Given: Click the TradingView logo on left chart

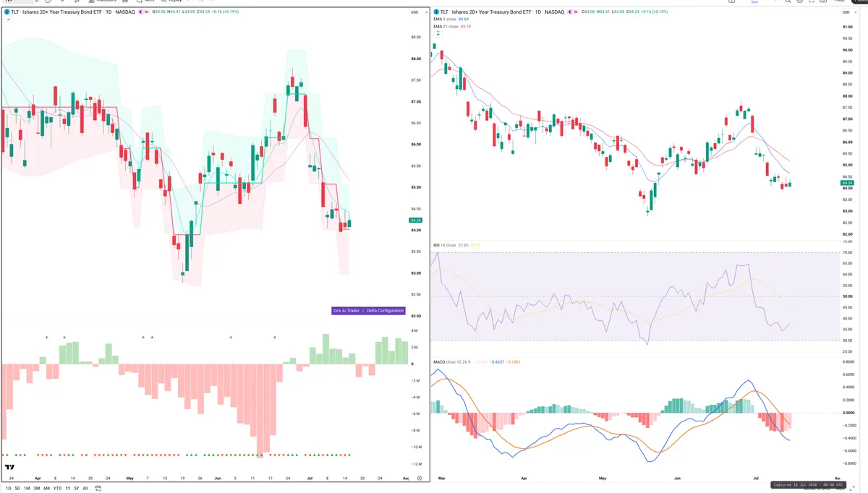Looking at the screenshot, I should pyautogui.click(x=9, y=467).
